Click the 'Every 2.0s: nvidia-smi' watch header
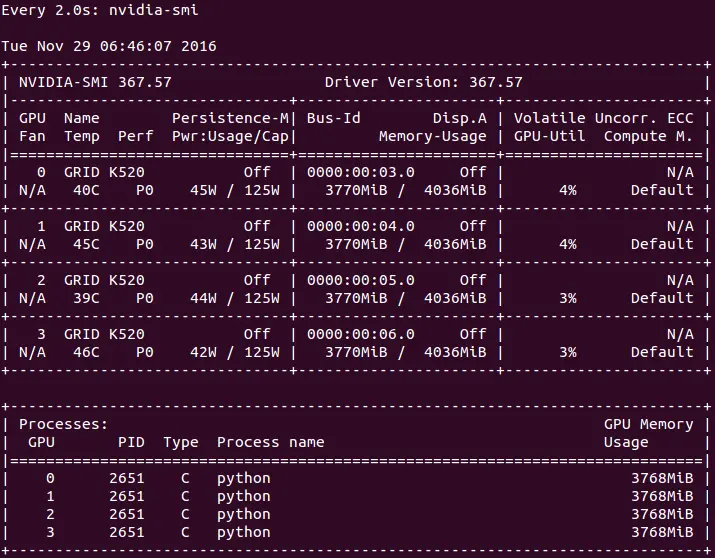This screenshot has height=558, width=715. tap(100, 10)
